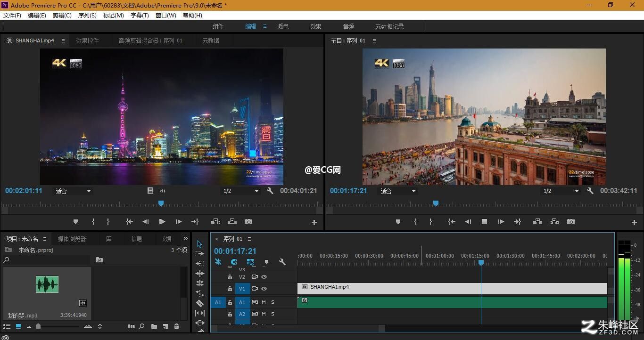This screenshot has height=340, width=644.
Task: Switch Project panel to icon view
Action: [x=18, y=326]
